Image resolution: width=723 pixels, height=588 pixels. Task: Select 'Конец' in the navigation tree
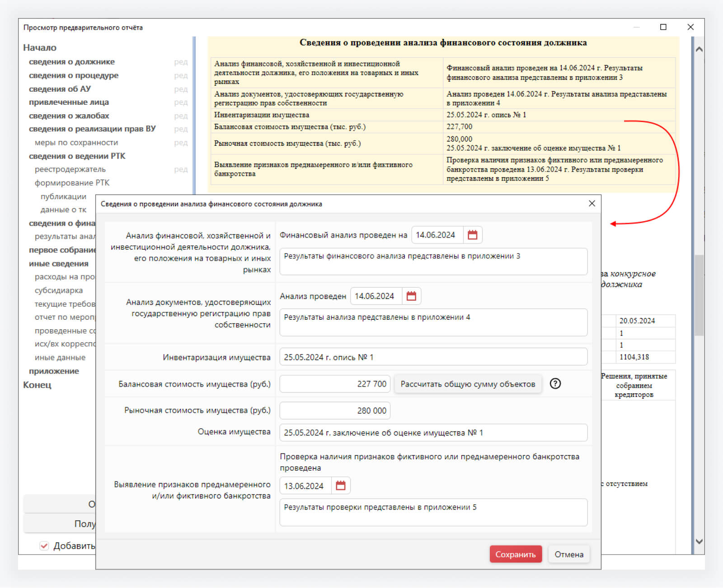click(37, 385)
